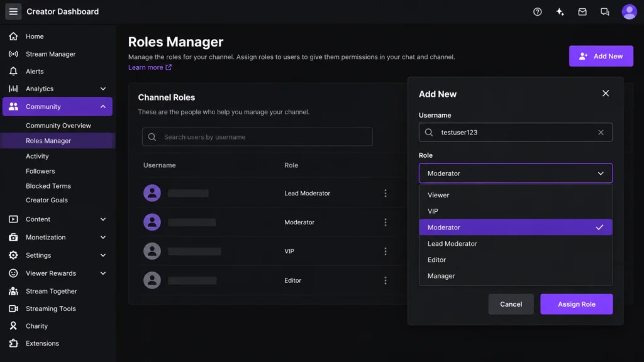Image resolution: width=644 pixels, height=362 pixels.
Task: Click the Analytics bar chart icon
Action: click(x=13, y=89)
